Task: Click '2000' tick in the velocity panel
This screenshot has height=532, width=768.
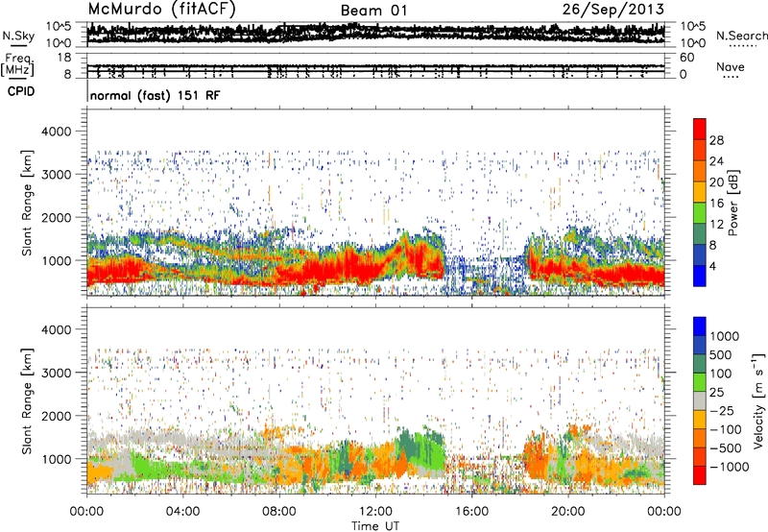Action: click(x=57, y=416)
